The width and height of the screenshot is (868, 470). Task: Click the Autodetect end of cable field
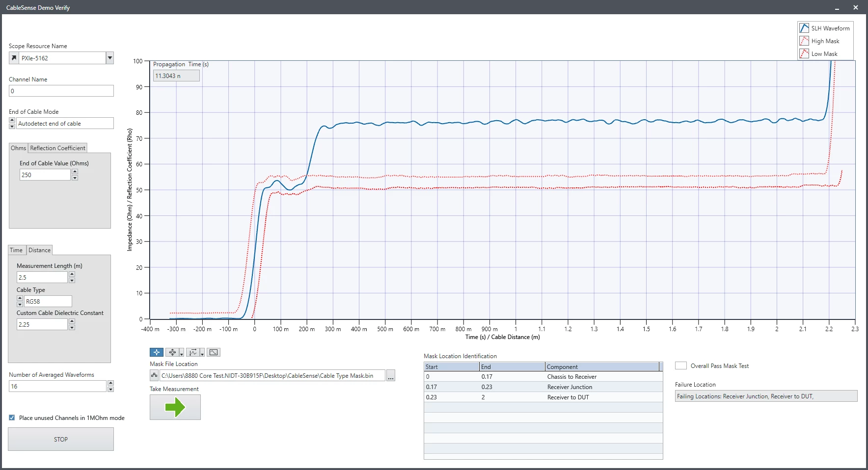[x=65, y=124]
